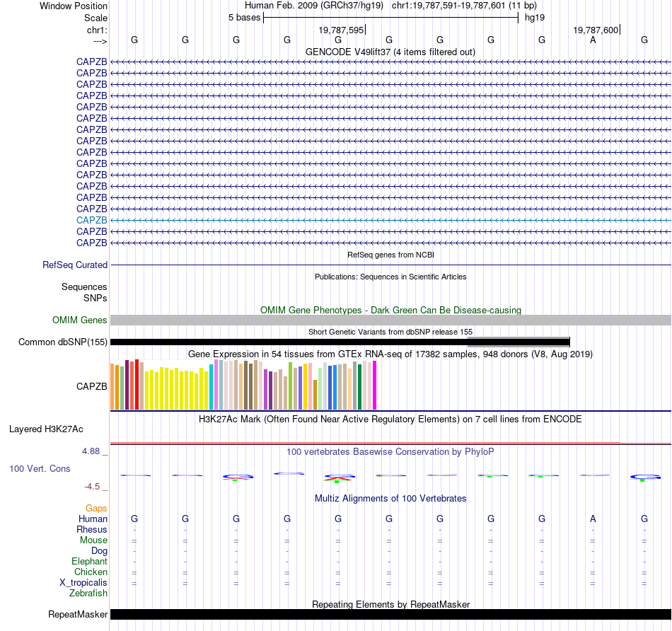This screenshot has height=631, width=672.
Task: Click the 19,787,595 position marker
Action: 341,30
